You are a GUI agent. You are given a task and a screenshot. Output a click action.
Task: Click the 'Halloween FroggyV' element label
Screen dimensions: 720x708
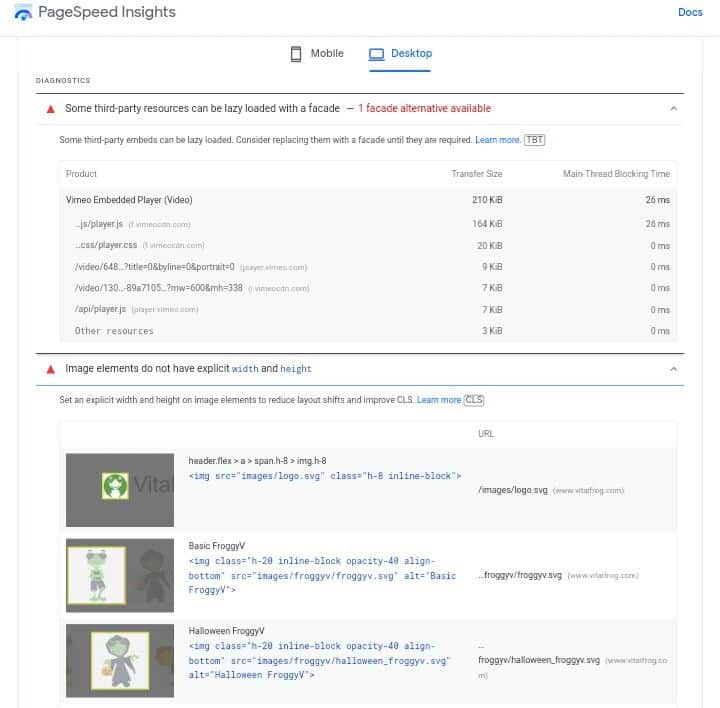coord(226,631)
